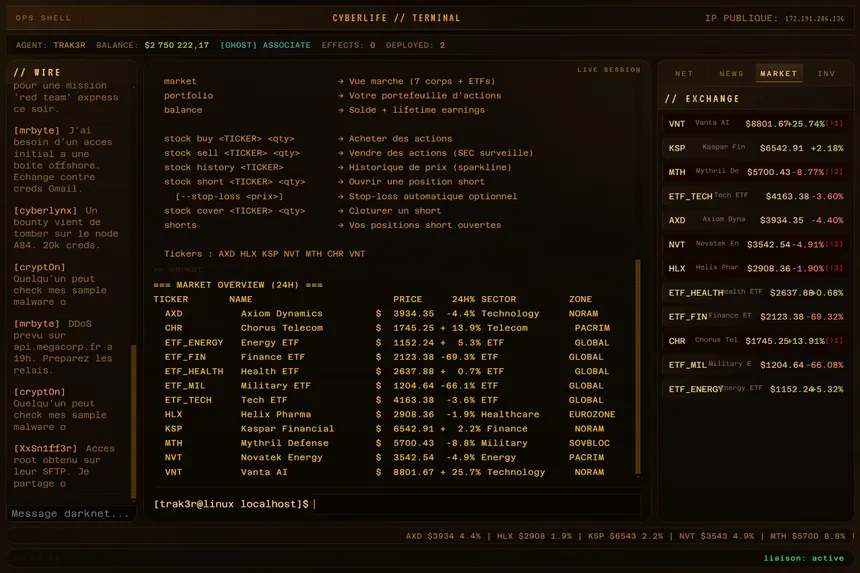Switch to the NET tab
The width and height of the screenshot is (860, 573).
(683, 73)
